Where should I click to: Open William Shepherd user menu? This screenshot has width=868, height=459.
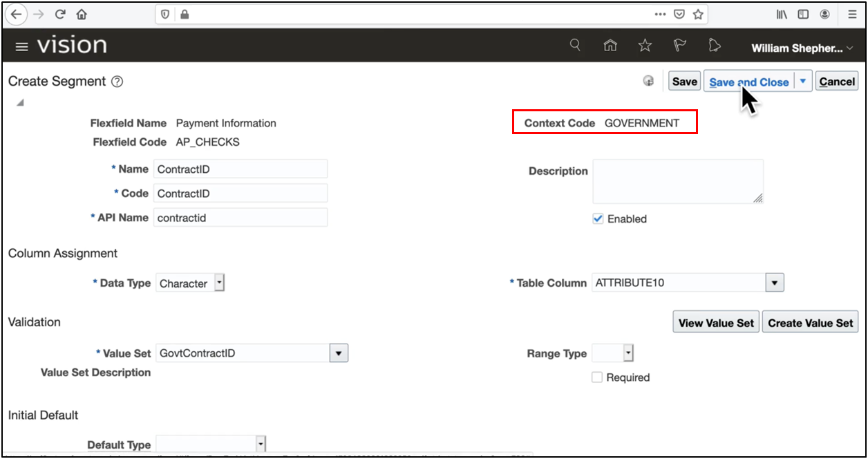[x=802, y=48]
